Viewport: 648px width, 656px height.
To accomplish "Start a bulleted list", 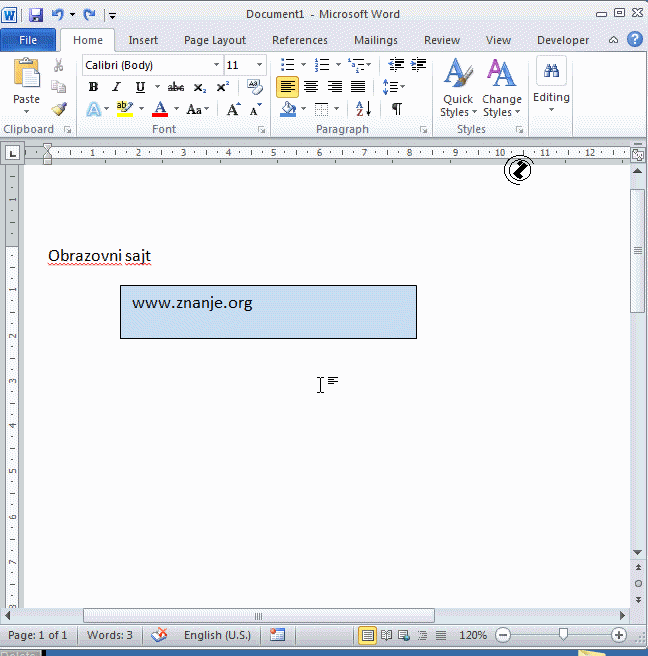I will 288,65.
